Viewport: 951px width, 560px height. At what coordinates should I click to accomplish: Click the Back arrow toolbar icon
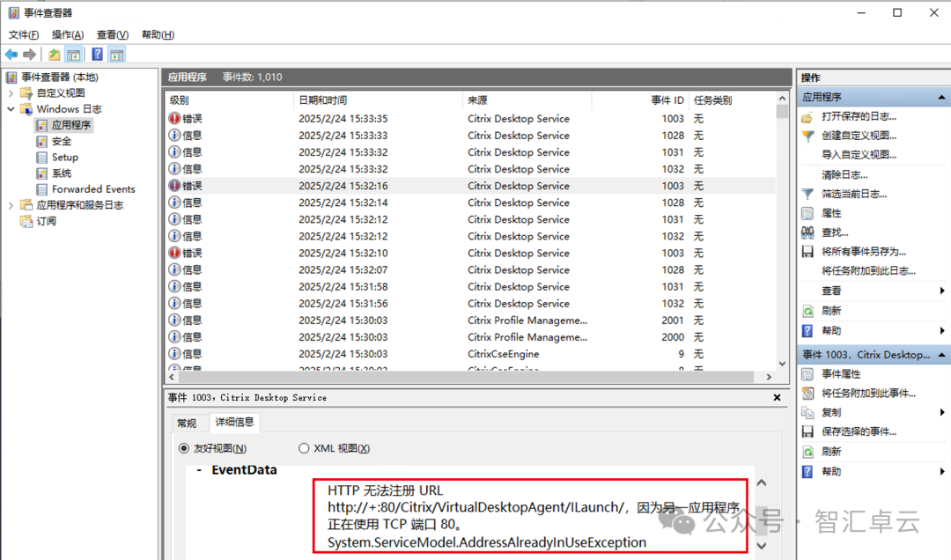(x=11, y=55)
